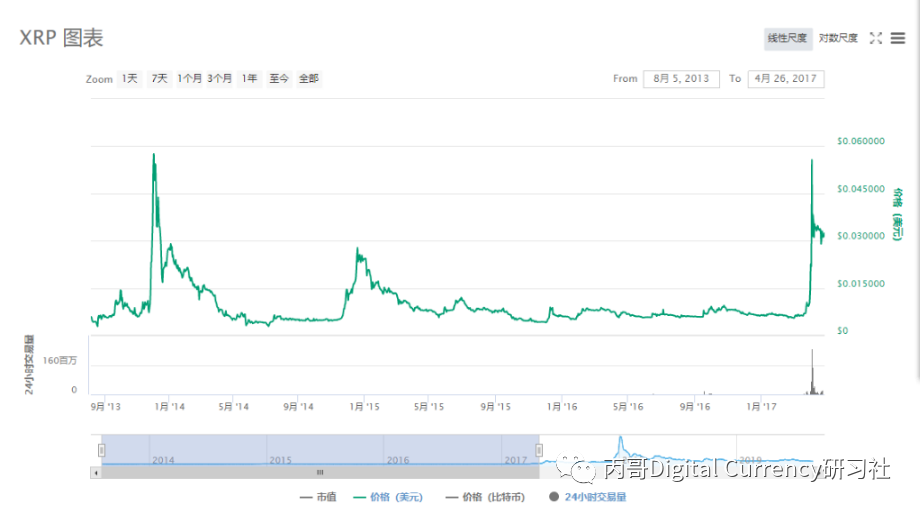
Task: Show 全部 full history range
Action: coord(308,78)
